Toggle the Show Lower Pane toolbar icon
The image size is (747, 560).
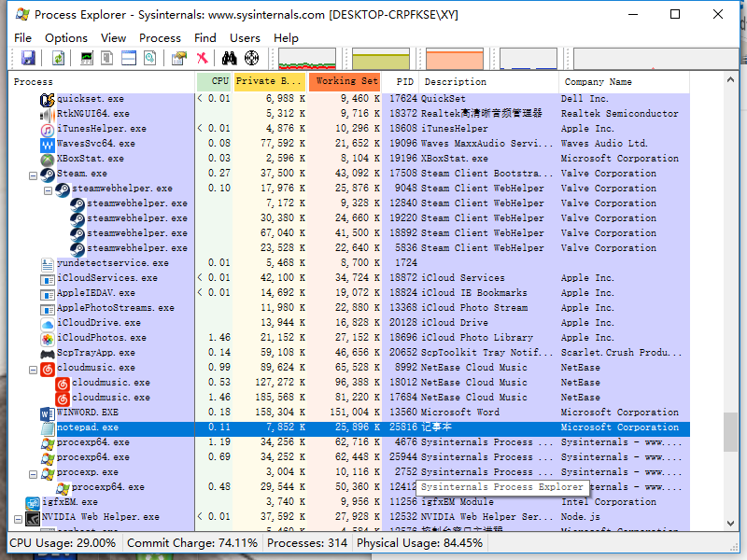coord(129,58)
